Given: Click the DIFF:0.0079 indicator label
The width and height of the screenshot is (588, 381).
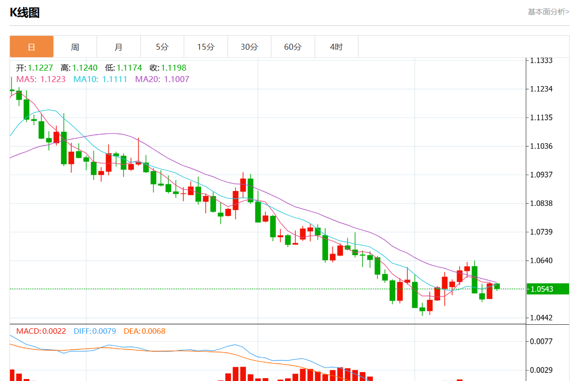Looking at the screenshot, I should click(95, 331).
